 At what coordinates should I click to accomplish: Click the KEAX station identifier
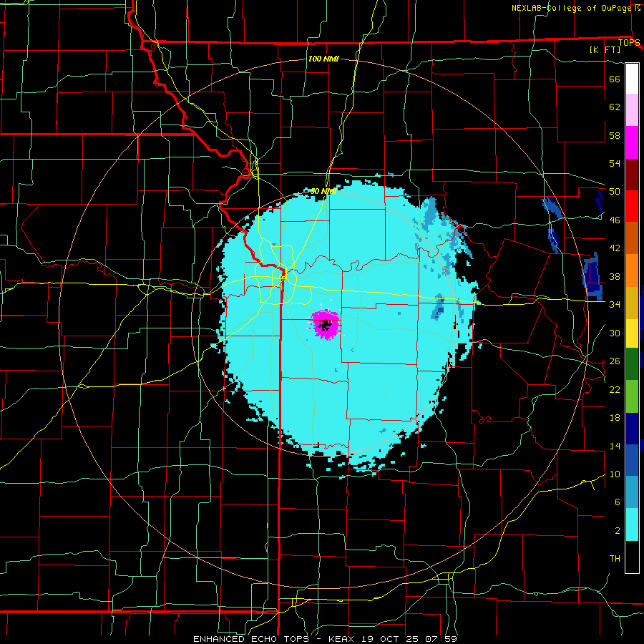click(x=343, y=639)
